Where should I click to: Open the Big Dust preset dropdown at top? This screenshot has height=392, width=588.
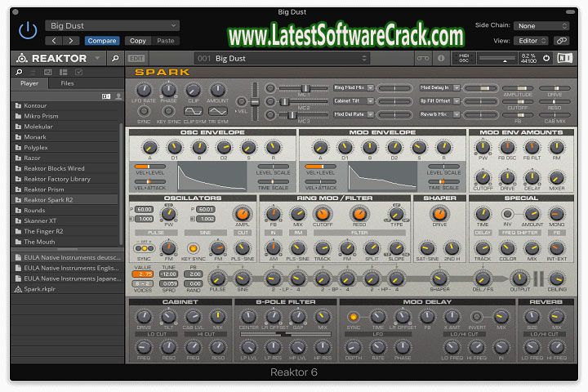tap(112, 25)
